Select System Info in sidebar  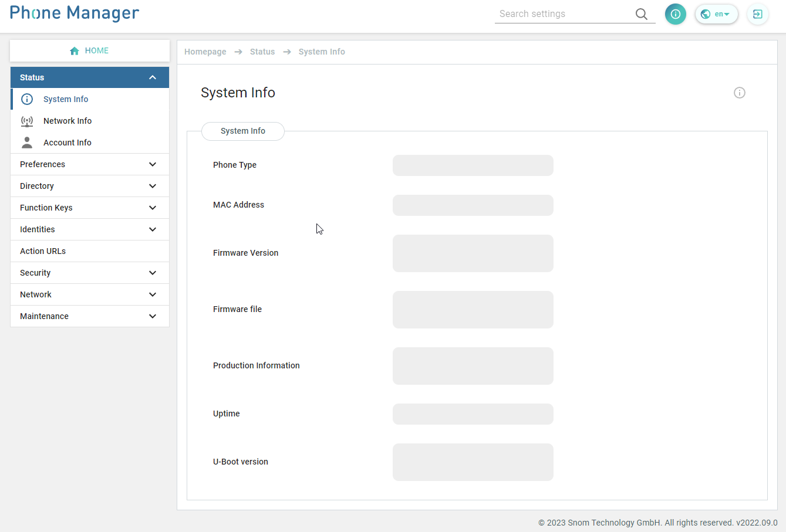click(90, 99)
